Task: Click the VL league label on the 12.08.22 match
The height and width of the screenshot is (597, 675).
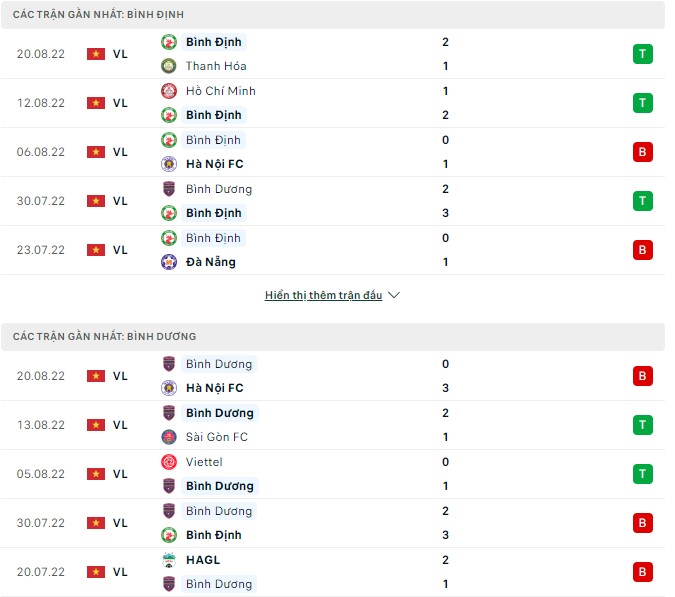Action: click(x=120, y=103)
